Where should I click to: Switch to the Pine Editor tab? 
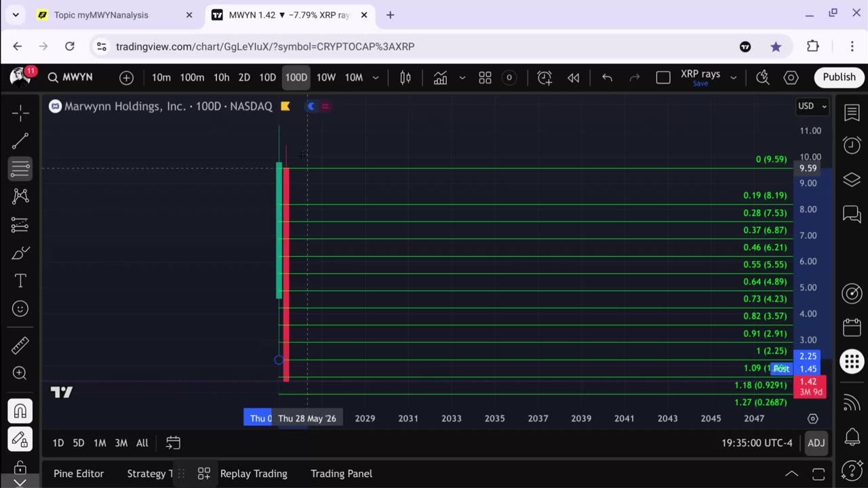[x=79, y=474]
